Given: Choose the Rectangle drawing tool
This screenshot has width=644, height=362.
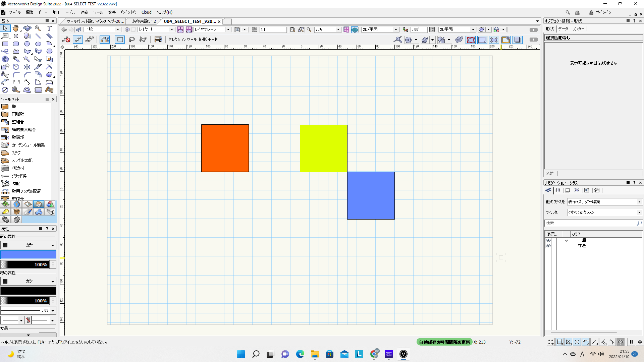Looking at the screenshot, I should [x=5, y=44].
